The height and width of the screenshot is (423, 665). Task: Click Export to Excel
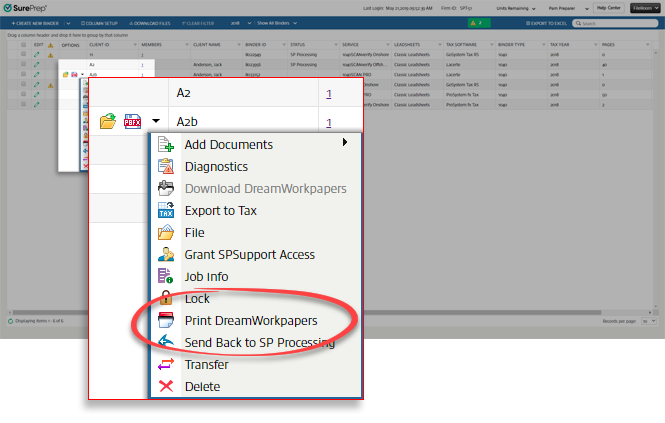click(x=546, y=23)
